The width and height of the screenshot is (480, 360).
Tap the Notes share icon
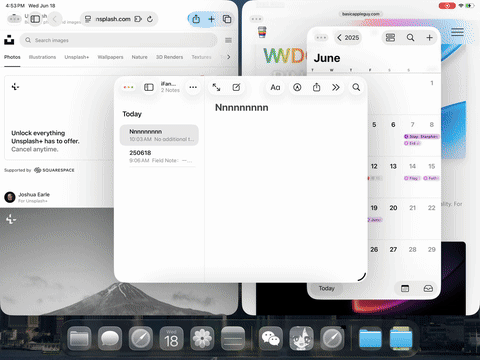tap(316, 87)
